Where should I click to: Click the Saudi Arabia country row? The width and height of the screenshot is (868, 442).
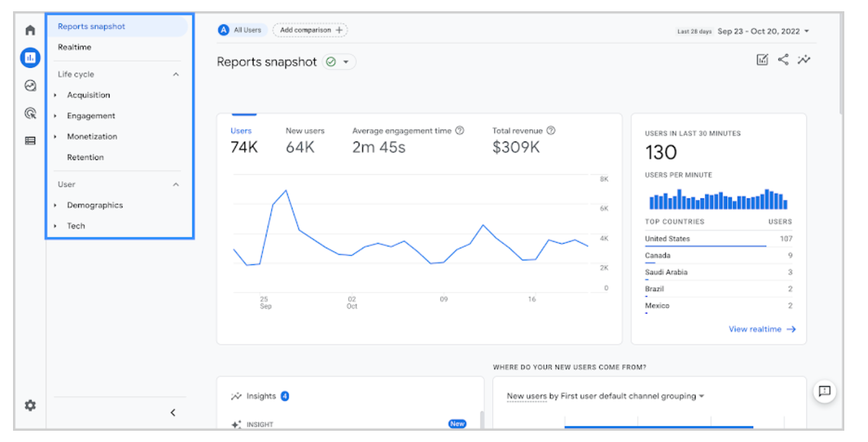(x=718, y=272)
